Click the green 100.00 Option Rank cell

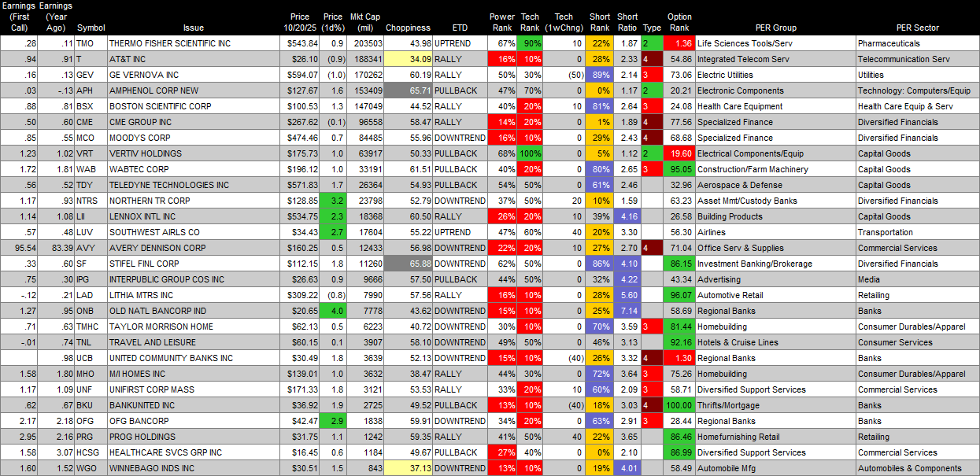pyautogui.click(x=679, y=405)
